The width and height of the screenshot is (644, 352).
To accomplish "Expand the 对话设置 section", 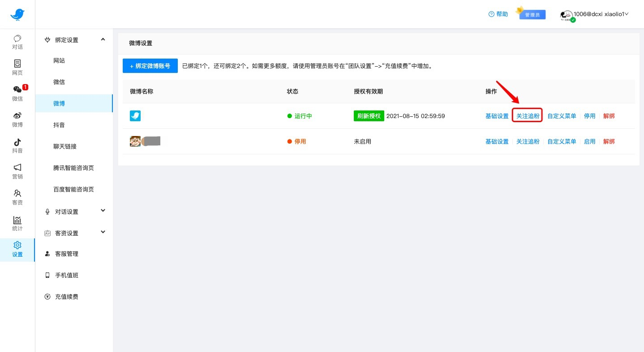I will (103, 210).
